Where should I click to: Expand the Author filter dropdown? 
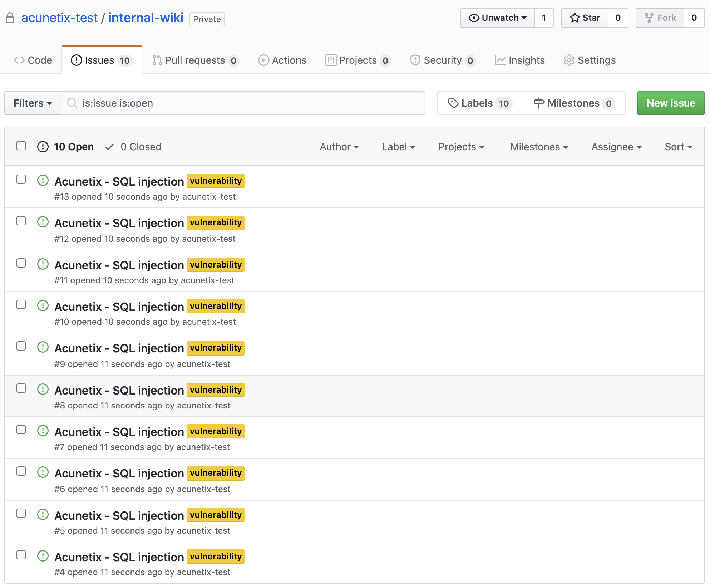[339, 147]
